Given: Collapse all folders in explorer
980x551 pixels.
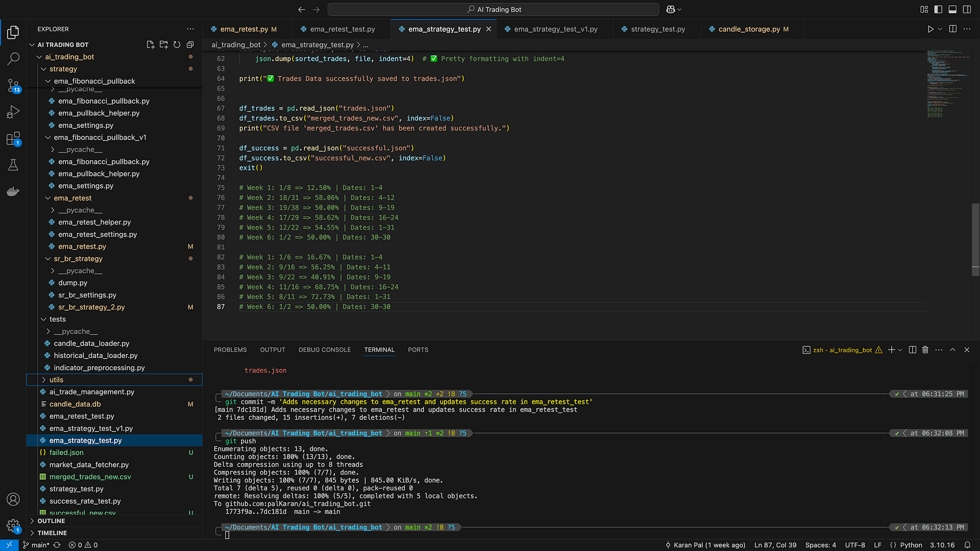Looking at the screenshot, I should pos(190,45).
